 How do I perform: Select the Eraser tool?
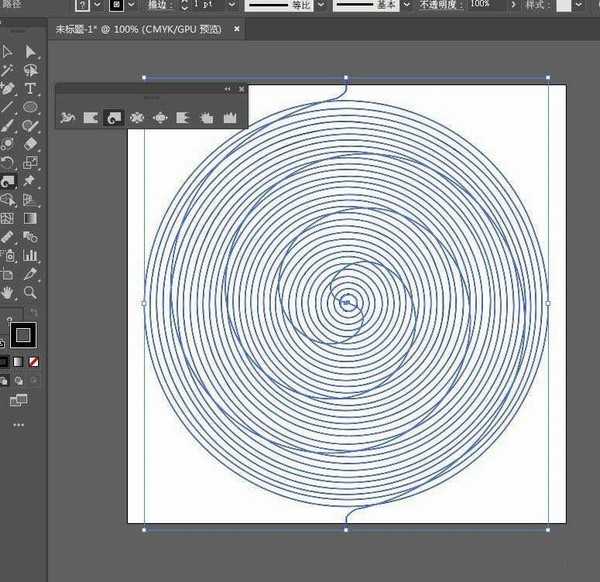click(x=31, y=144)
